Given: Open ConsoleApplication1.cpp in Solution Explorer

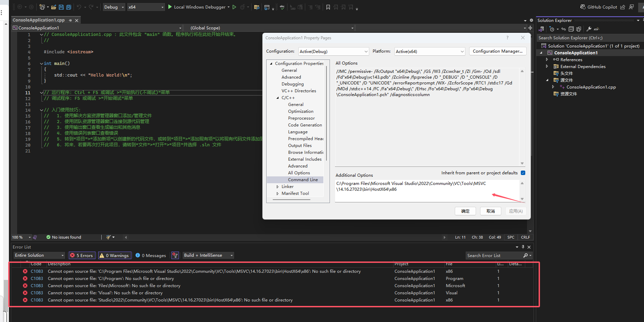Looking at the screenshot, I should click(x=591, y=87).
